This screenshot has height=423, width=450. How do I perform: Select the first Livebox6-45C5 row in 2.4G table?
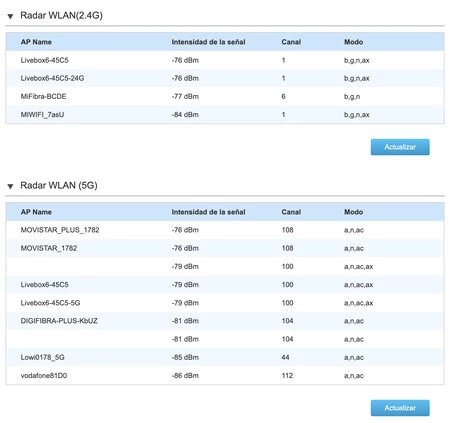(225, 60)
